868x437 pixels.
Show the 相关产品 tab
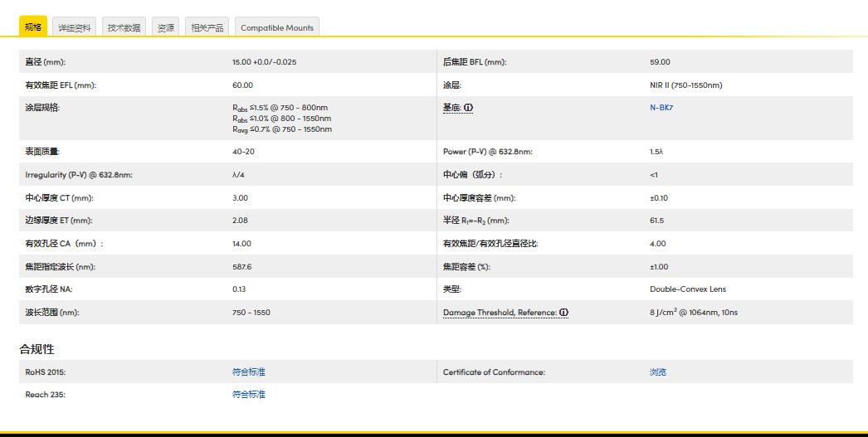207,27
